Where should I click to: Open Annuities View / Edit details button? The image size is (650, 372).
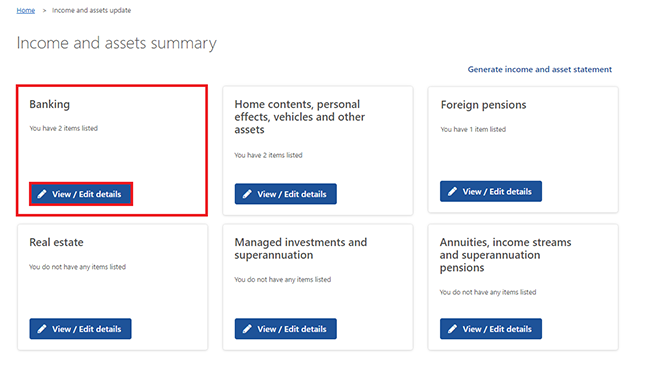[x=491, y=329]
